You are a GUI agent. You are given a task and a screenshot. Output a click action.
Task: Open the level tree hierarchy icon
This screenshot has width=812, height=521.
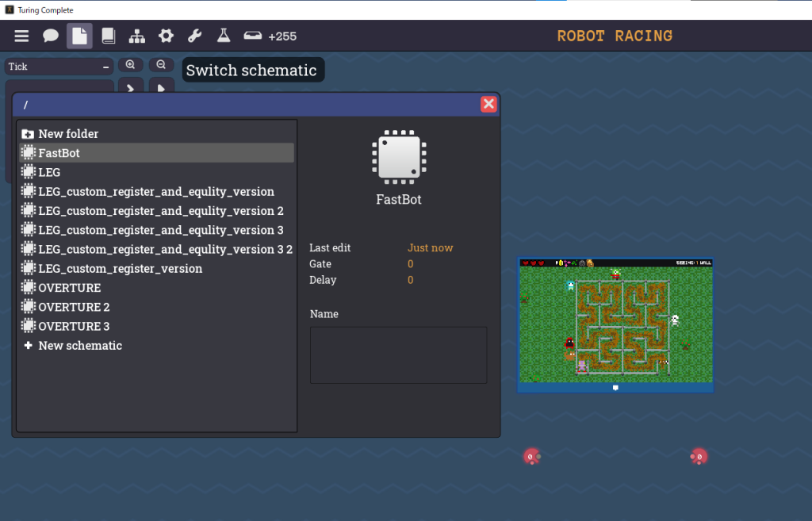coord(136,36)
